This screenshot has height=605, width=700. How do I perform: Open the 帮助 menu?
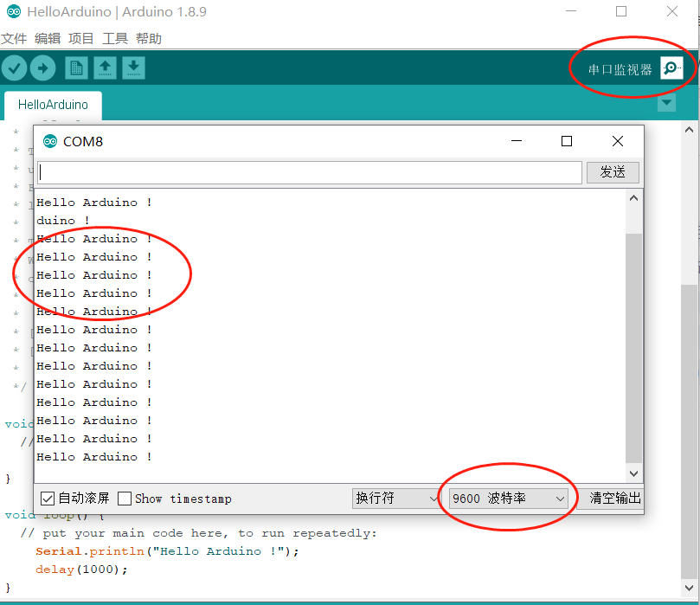tap(149, 38)
